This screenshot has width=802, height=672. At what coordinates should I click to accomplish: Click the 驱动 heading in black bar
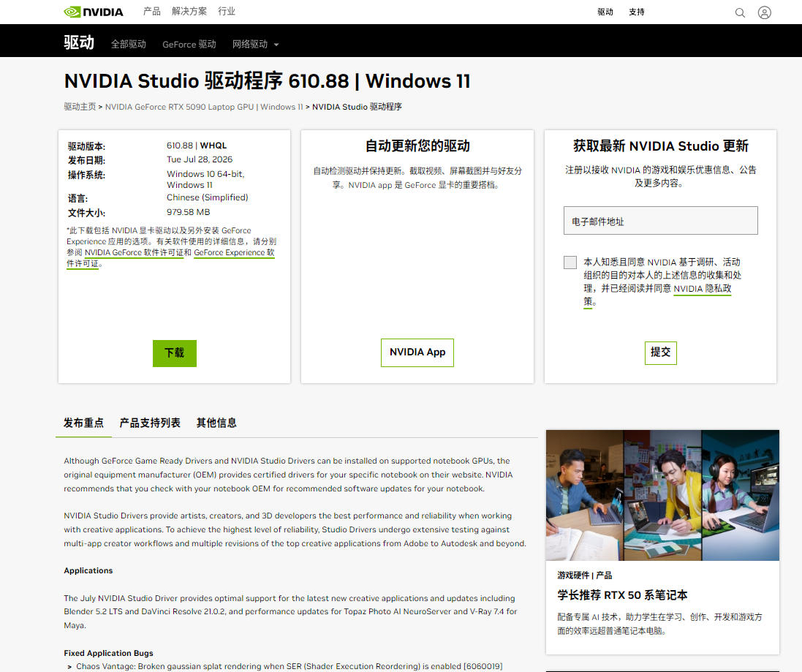coord(79,42)
